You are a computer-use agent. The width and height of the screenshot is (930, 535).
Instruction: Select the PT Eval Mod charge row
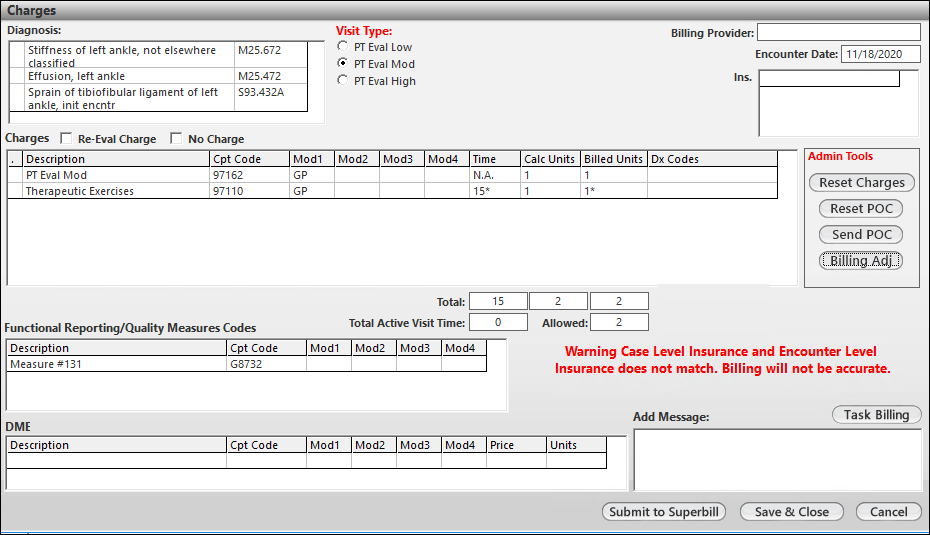click(x=393, y=175)
